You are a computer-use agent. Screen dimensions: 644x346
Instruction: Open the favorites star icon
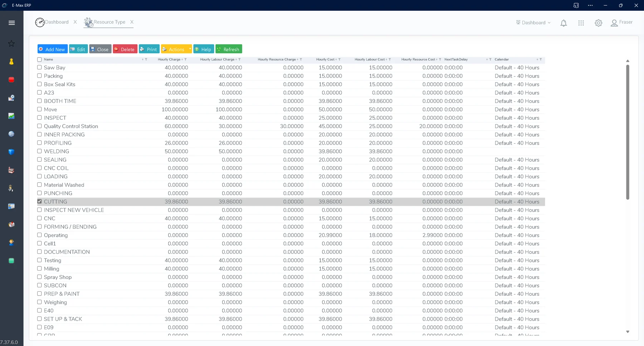pos(11,44)
